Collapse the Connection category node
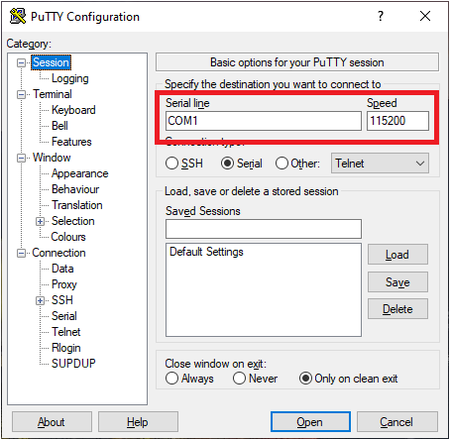 click(x=21, y=253)
